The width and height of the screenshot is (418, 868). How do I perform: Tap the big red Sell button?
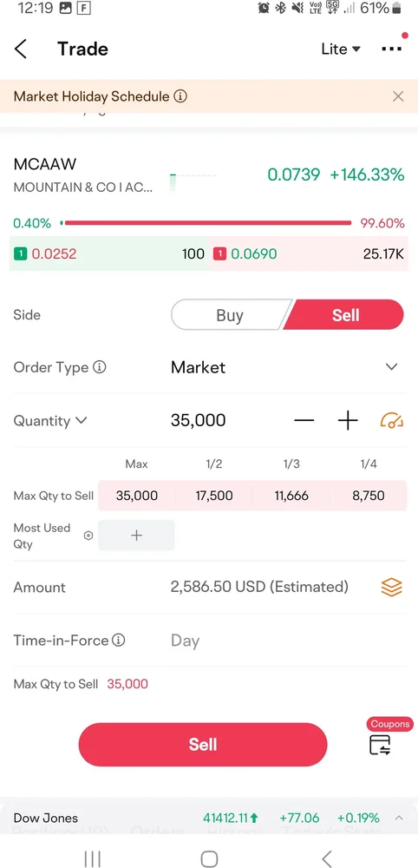pyautogui.click(x=203, y=745)
